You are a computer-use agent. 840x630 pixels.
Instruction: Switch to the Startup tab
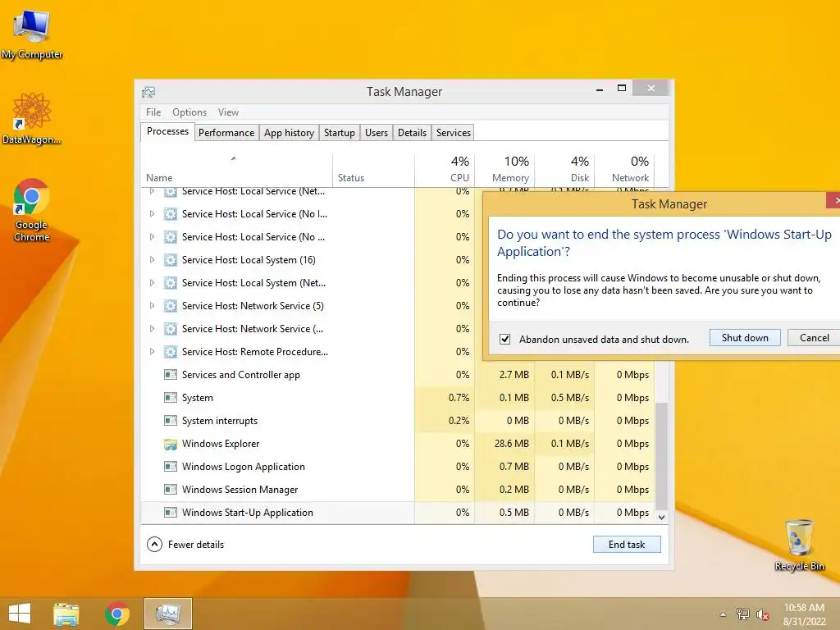(339, 133)
